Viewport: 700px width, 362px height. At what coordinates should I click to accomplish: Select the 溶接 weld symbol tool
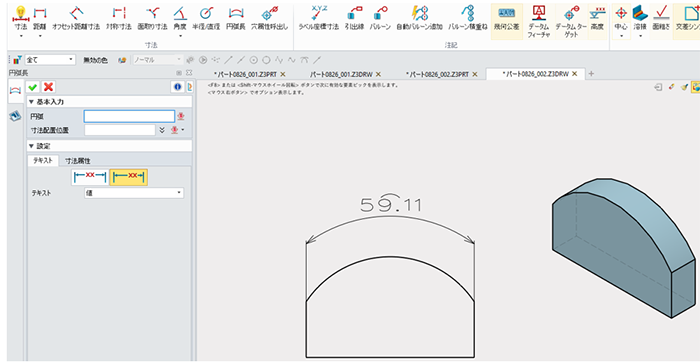tap(640, 17)
